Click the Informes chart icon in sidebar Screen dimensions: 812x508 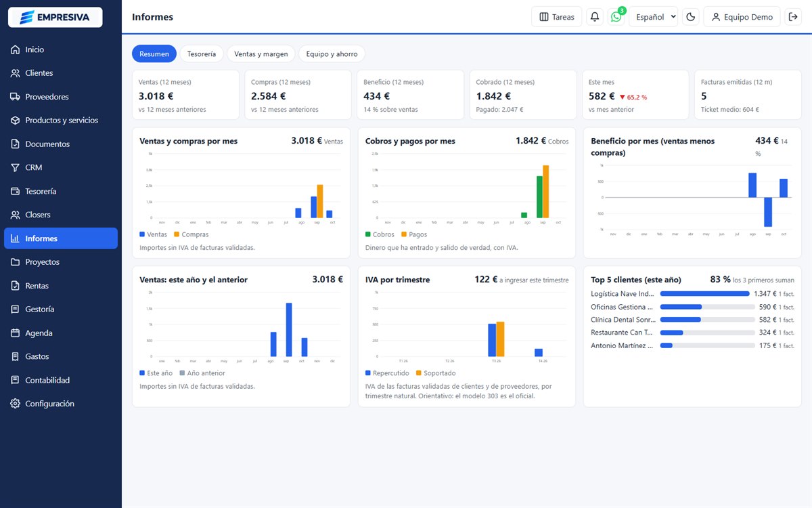pyautogui.click(x=15, y=238)
